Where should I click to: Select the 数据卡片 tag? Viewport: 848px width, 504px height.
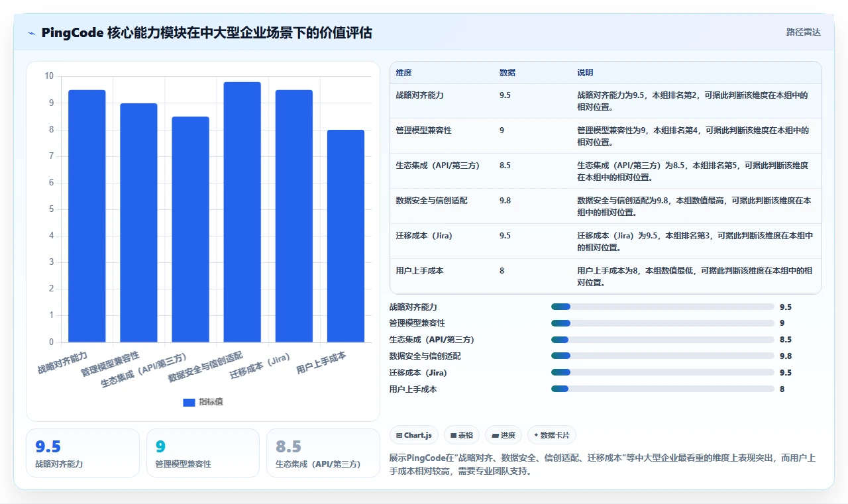click(552, 435)
